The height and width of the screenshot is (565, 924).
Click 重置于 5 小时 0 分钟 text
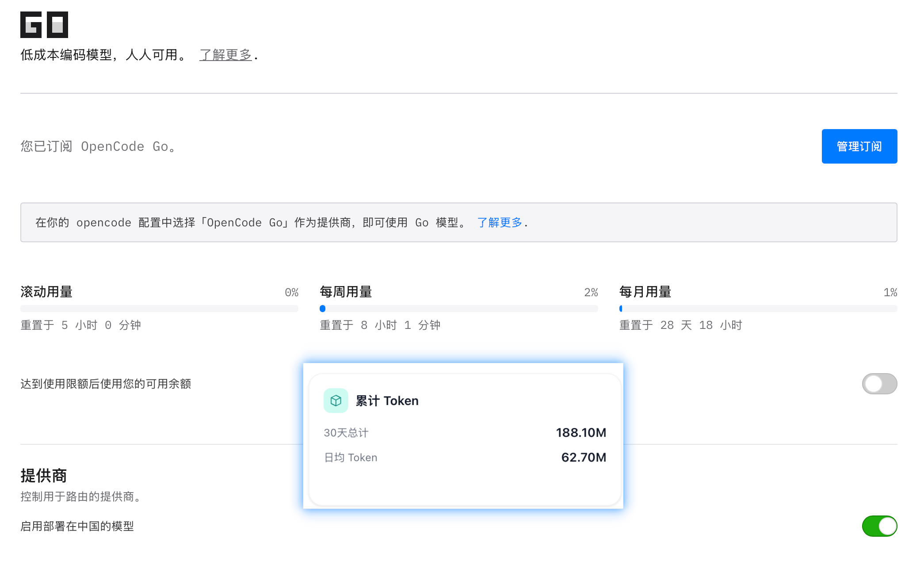81,325
